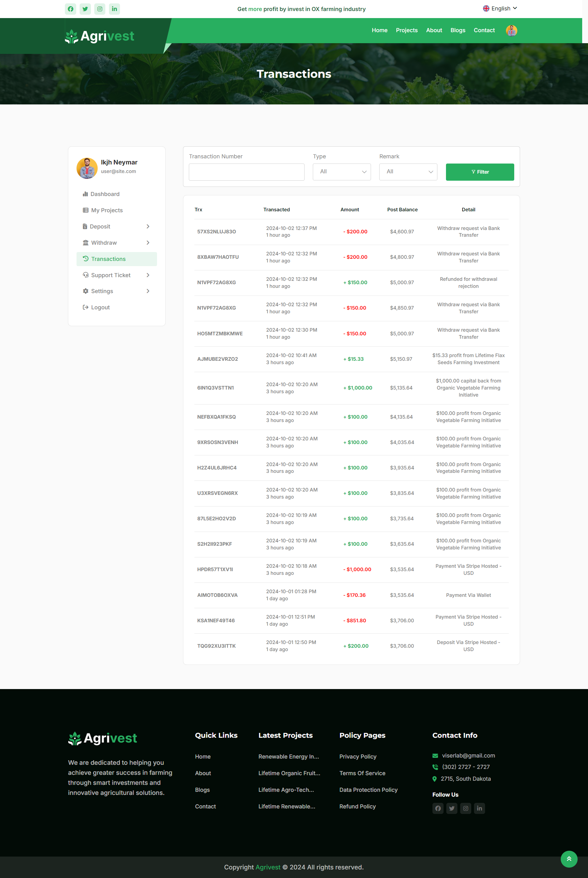Open the Type filter dropdown
This screenshot has width=588, height=878.
click(x=341, y=171)
